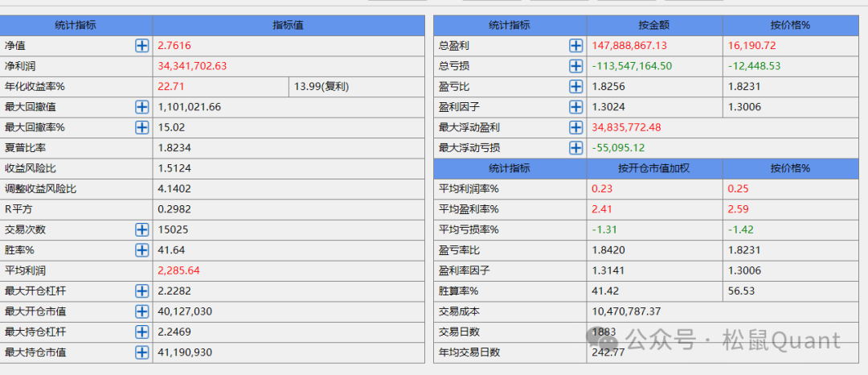The height and width of the screenshot is (375, 868).
Task: Click the plus icon beside 盈亏比
Action: pos(576,87)
